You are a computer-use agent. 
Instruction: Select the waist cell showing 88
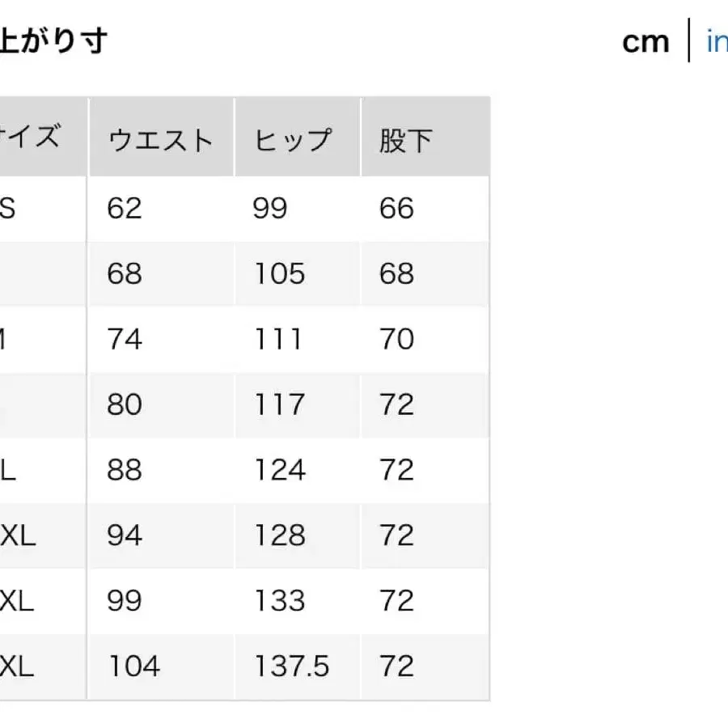click(x=123, y=470)
